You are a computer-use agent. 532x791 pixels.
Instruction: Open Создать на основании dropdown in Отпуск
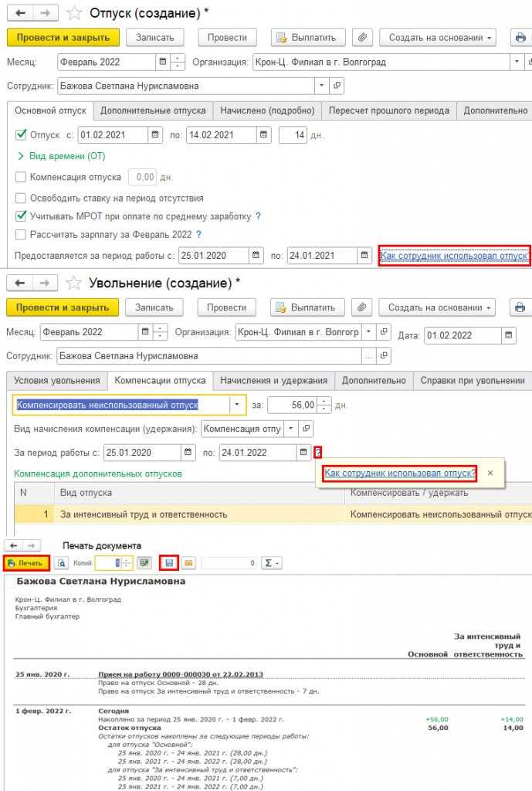coord(439,37)
